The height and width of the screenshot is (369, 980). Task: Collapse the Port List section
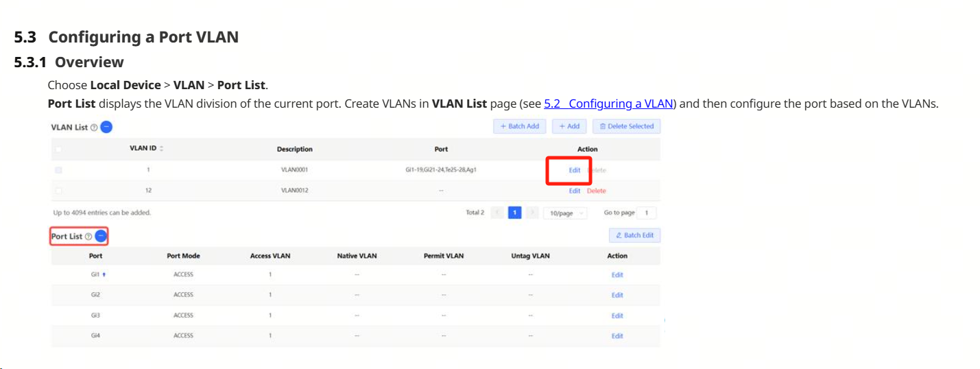tap(101, 236)
